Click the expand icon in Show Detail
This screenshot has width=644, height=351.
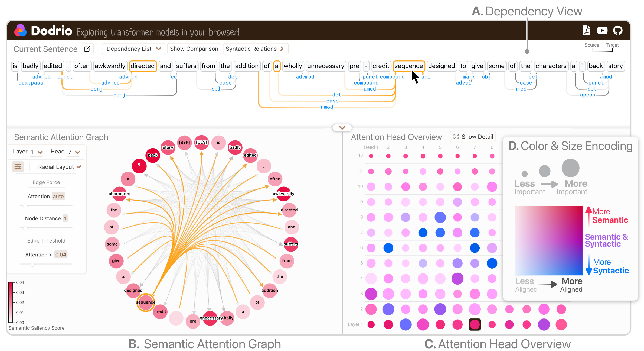(456, 137)
